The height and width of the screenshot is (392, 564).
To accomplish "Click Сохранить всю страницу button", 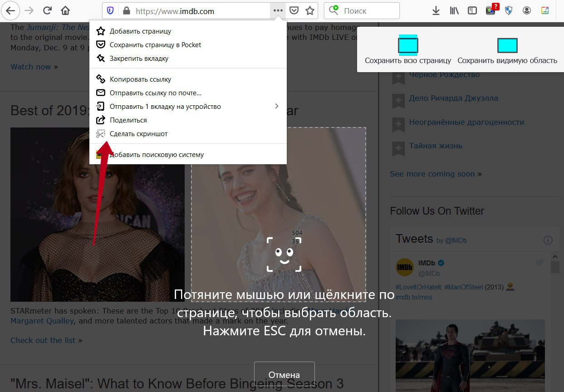I will point(408,50).
